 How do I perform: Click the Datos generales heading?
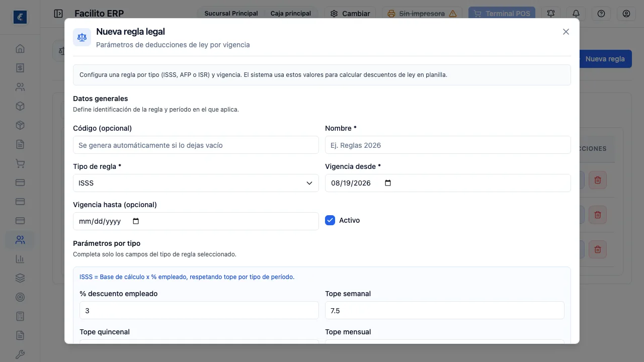point(101,99)
